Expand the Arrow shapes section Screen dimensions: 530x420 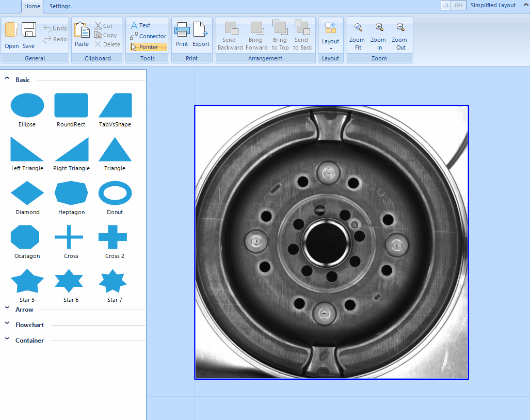click(x=24, y=310)
